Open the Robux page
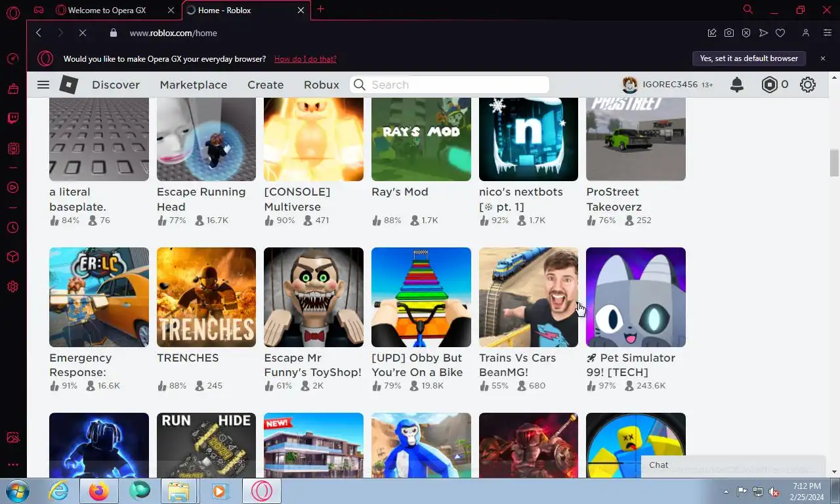Screen dimensions: 840x504 pos(322,85)
